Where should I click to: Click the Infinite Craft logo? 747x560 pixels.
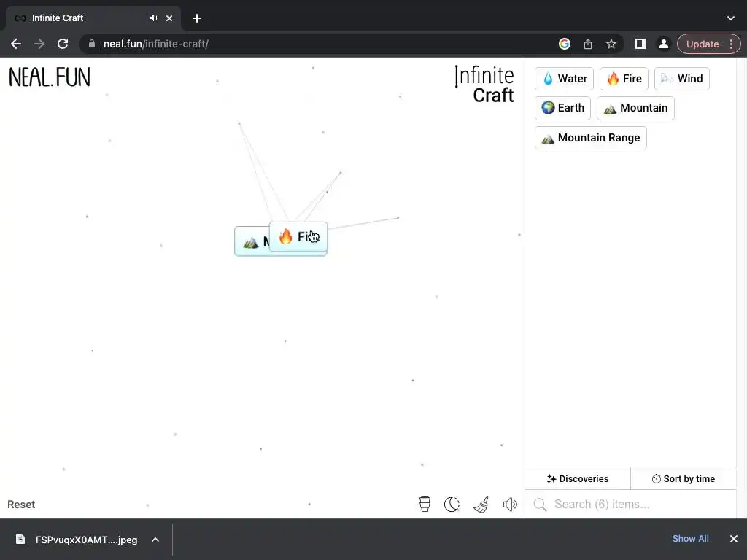(x=484, y=85)
